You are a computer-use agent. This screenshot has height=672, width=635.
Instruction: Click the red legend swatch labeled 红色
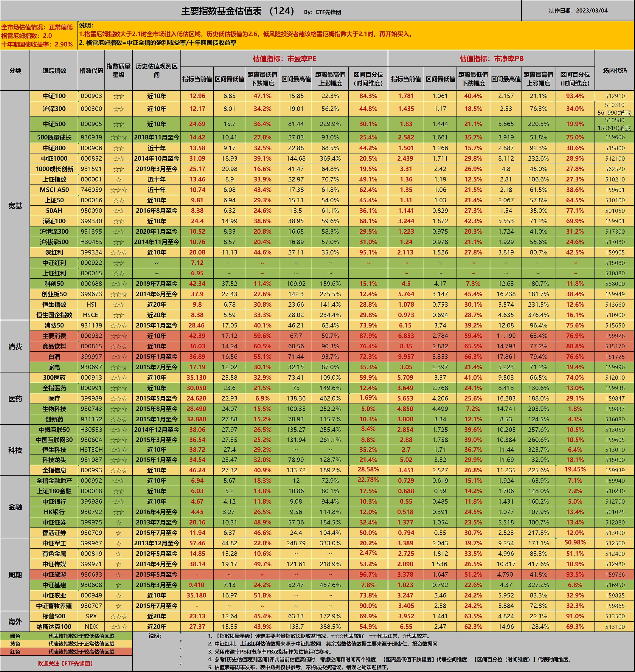tap(15, 652)
